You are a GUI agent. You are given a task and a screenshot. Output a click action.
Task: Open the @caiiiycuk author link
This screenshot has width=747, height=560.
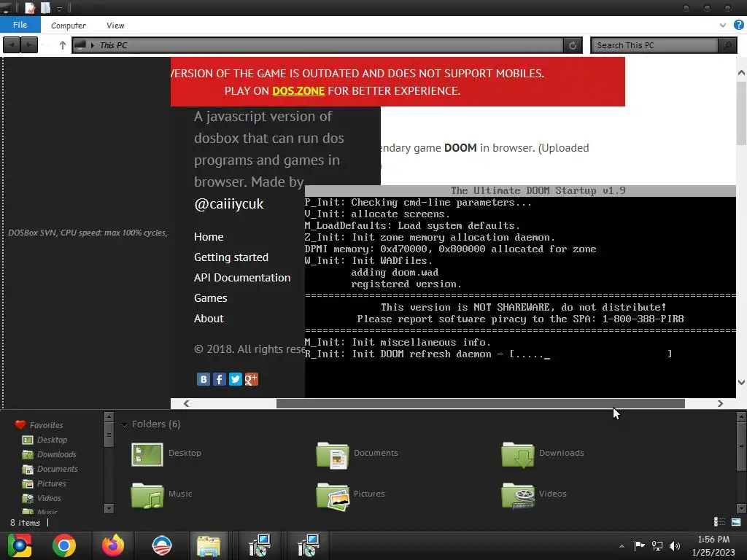[228, 204]
